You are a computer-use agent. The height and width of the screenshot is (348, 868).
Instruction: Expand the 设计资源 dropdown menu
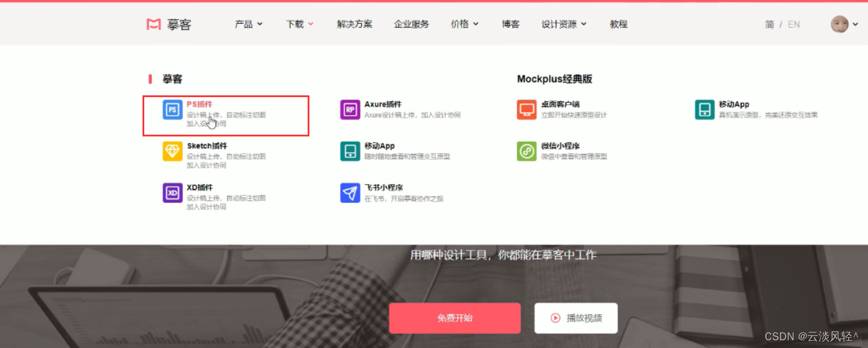pos(564,24)
